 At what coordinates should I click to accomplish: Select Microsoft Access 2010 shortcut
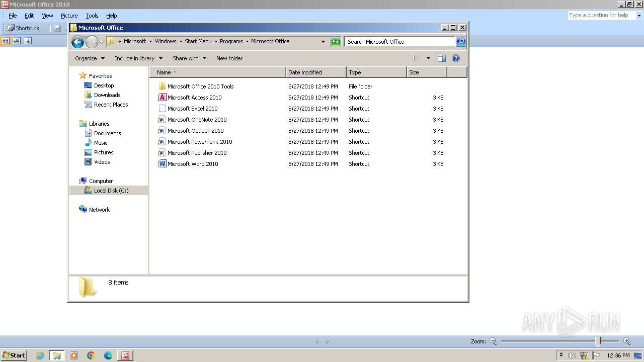point(194,98)
